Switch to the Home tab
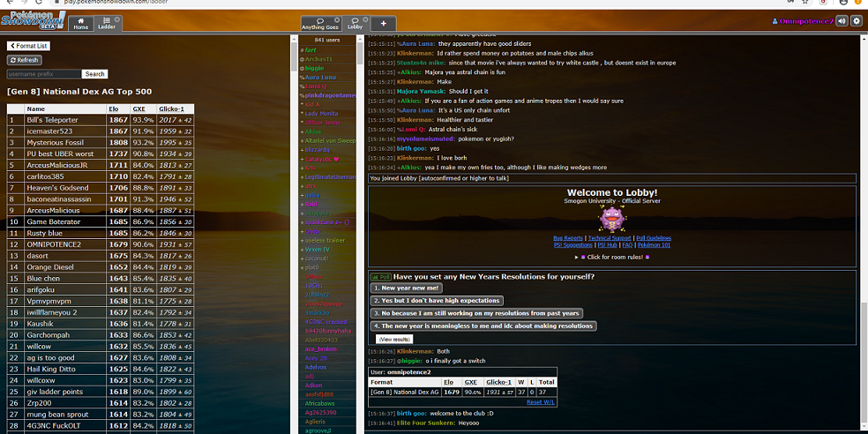This screenshot has width=868, height=434. tap(81, 23)
